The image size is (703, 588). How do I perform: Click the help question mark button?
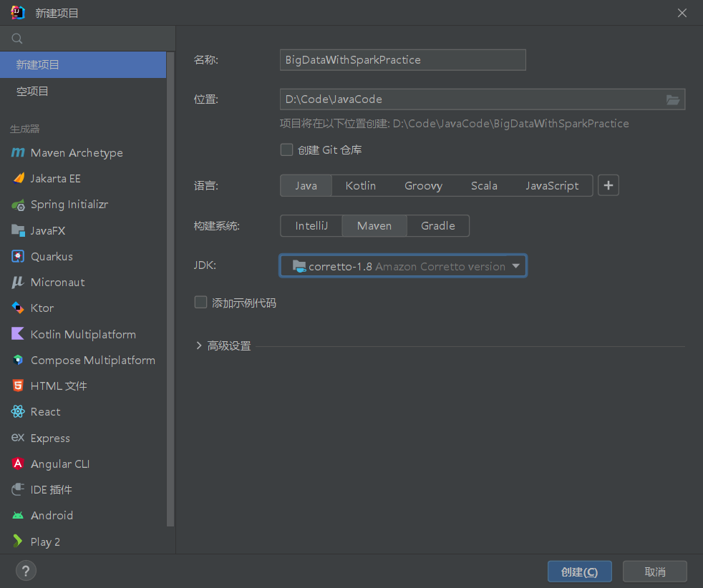click(26, 571)
